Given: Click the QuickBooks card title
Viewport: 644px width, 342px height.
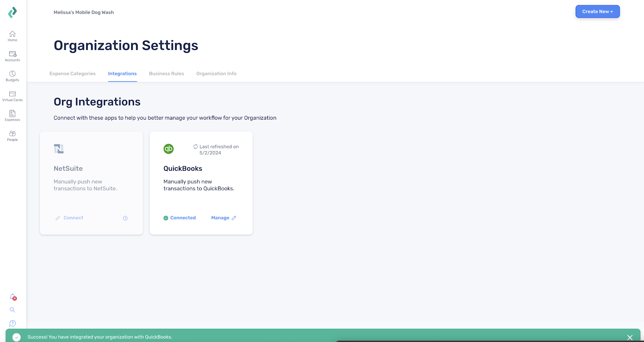Looking at the screenshot, I should tap(183, 168).
